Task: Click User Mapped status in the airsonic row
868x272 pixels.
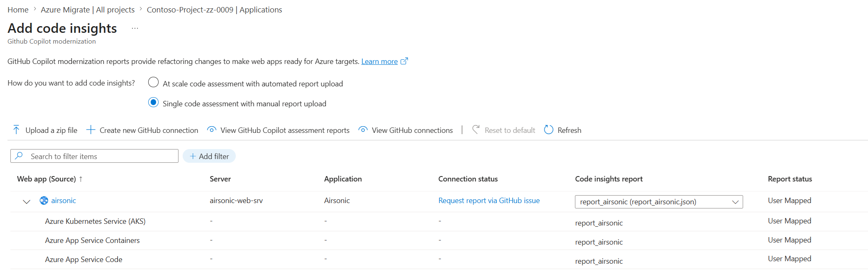Action: [x=789, y=201]
